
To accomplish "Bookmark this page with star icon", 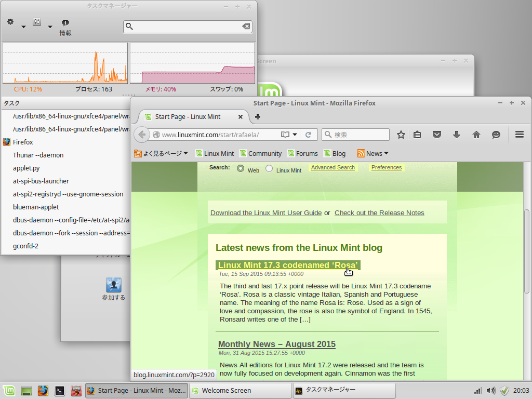I will click(x=401, y=135).
